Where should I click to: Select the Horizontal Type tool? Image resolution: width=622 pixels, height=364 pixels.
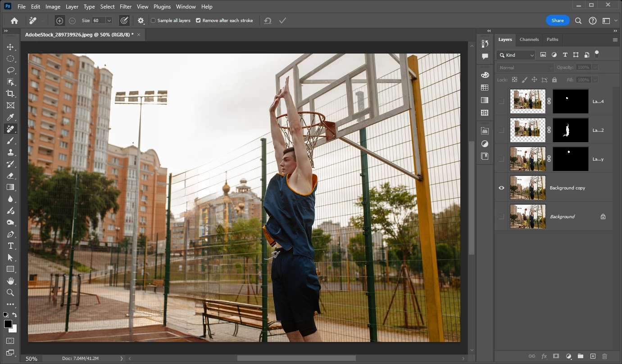[x=10, y=246]
